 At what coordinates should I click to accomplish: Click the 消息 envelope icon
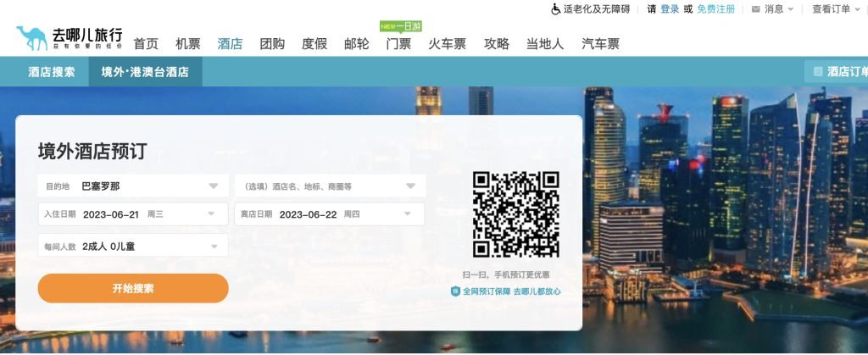point(755,9)
